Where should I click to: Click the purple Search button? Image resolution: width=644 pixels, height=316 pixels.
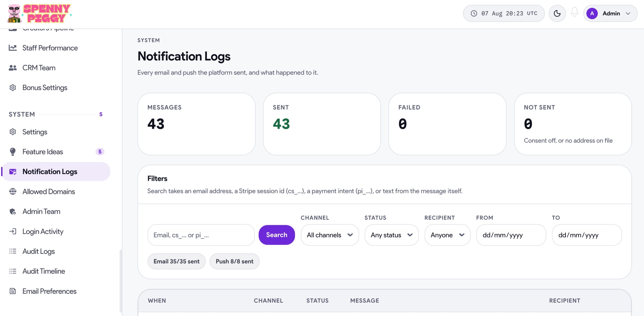[277, 235]
